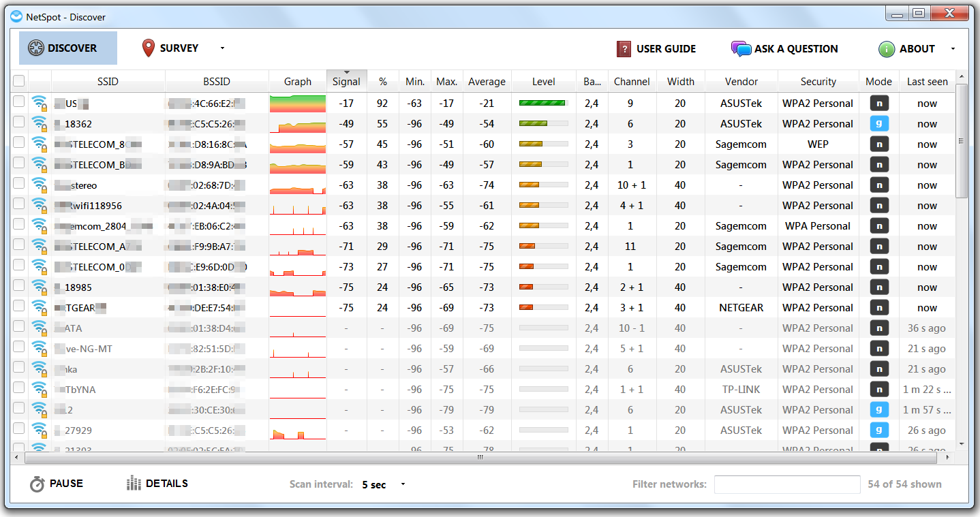Image resolution: width=980 pixels, height=517 pixels.
Task: Click the Security column header
Action: tap(818, 81)
